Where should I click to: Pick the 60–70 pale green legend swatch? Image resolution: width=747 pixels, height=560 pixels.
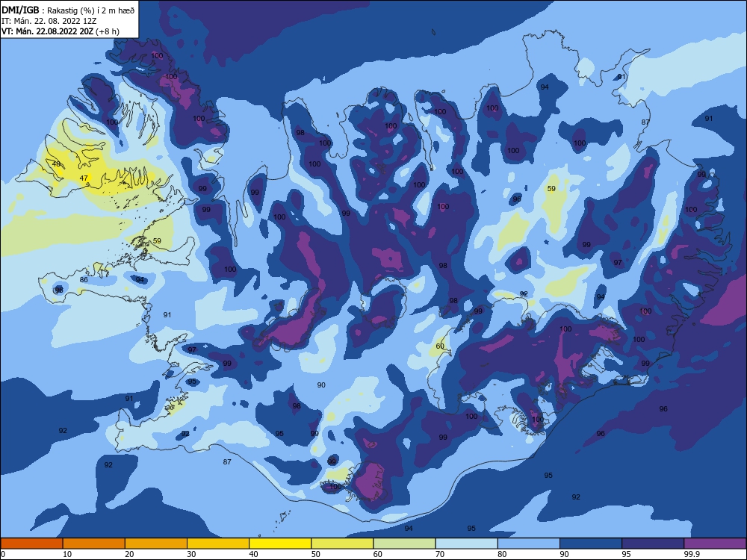click(404, 544)
